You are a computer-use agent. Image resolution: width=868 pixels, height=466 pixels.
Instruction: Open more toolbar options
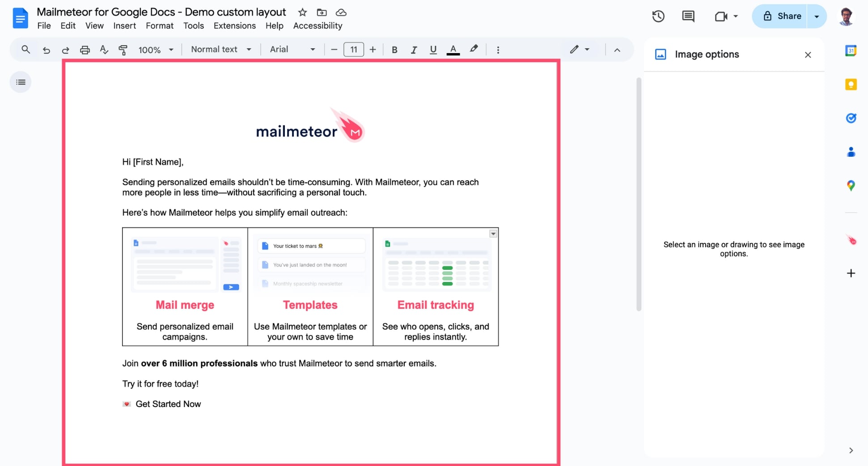498,50
